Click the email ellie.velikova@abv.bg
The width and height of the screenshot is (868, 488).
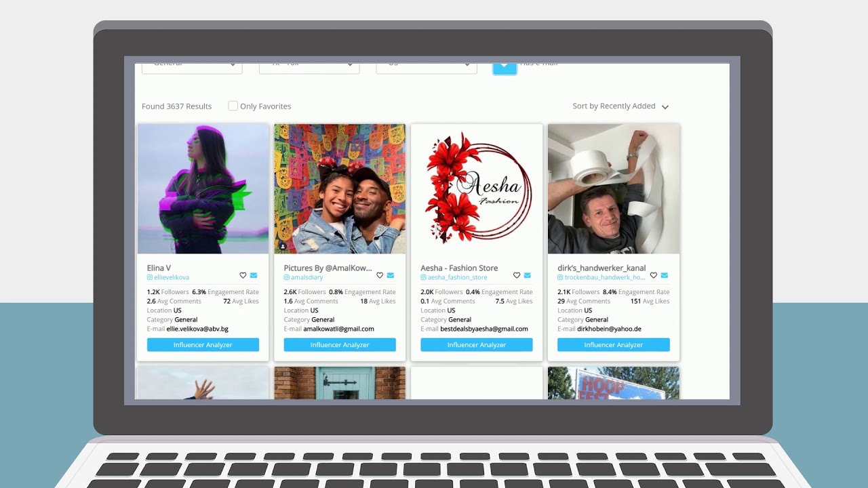[197, 329]
